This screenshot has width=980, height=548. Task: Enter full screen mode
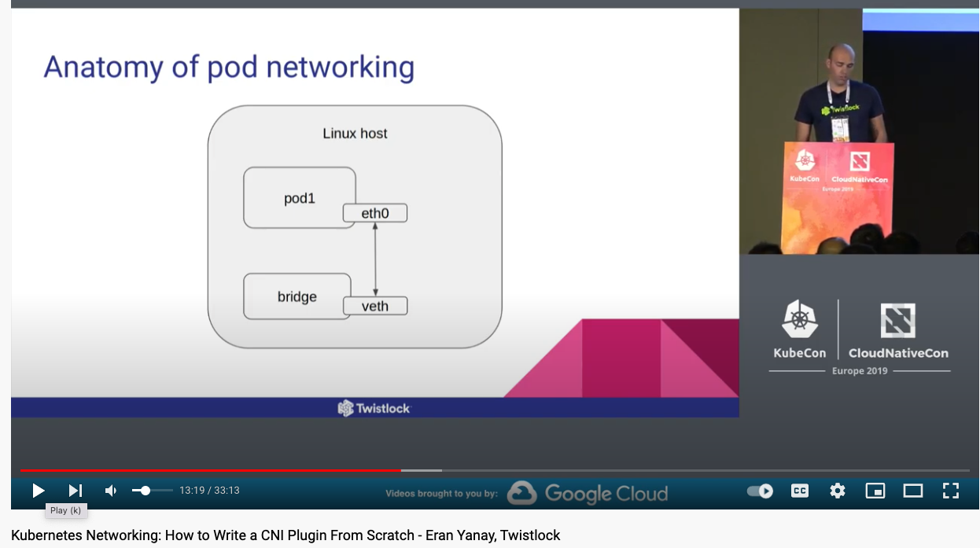tap(950, 491)
